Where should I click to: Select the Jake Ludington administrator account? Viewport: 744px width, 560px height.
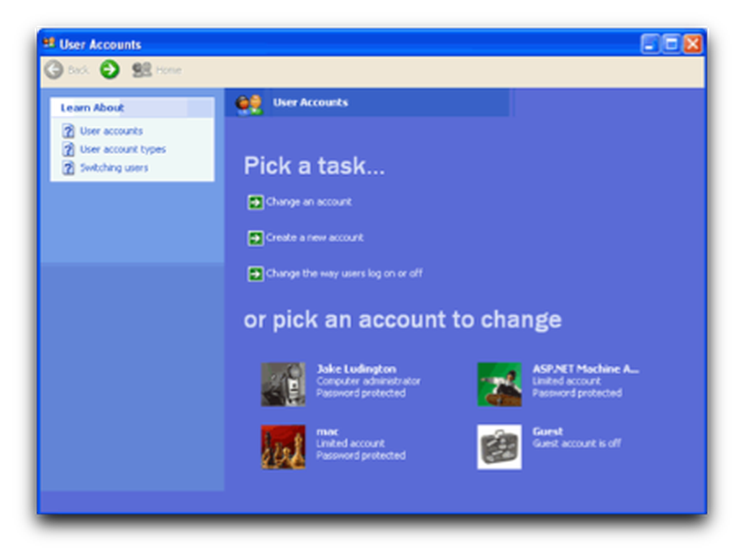(283, 383)
